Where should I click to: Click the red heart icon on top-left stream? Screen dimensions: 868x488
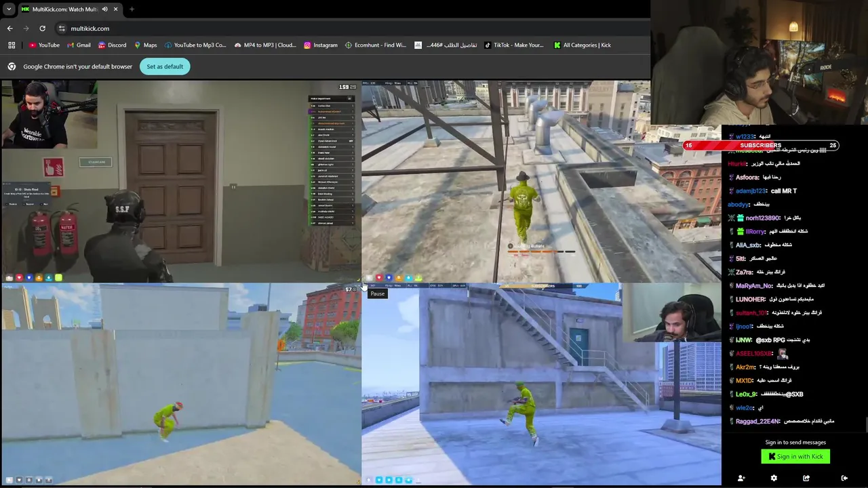click(x=19, y=278)
